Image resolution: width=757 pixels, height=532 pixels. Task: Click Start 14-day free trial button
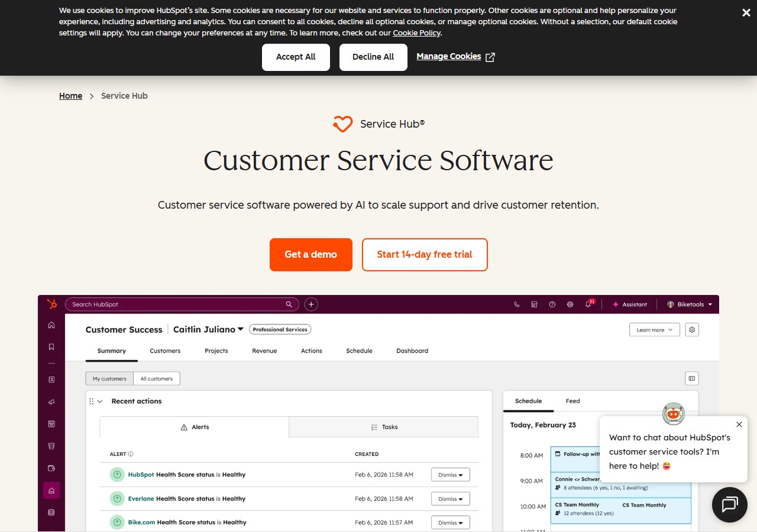coord(425,255)
